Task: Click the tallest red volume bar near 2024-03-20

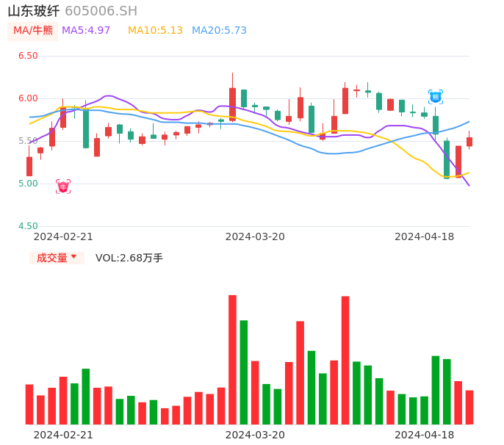Action: [232, 360]
